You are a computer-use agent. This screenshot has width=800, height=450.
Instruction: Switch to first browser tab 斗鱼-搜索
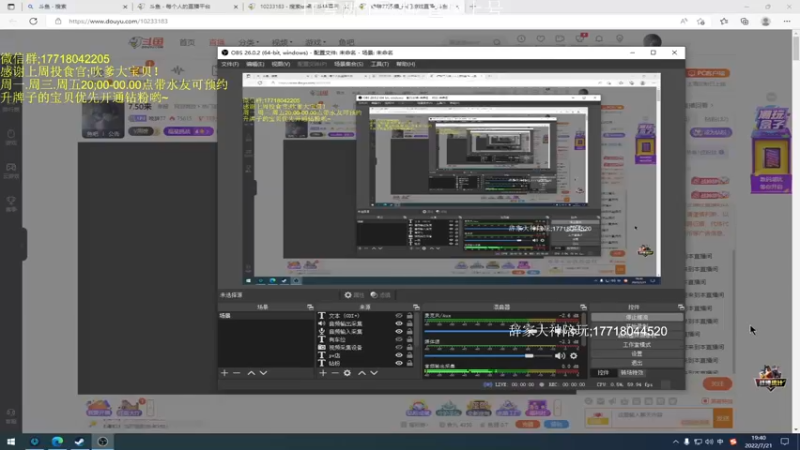click(76, 7)
